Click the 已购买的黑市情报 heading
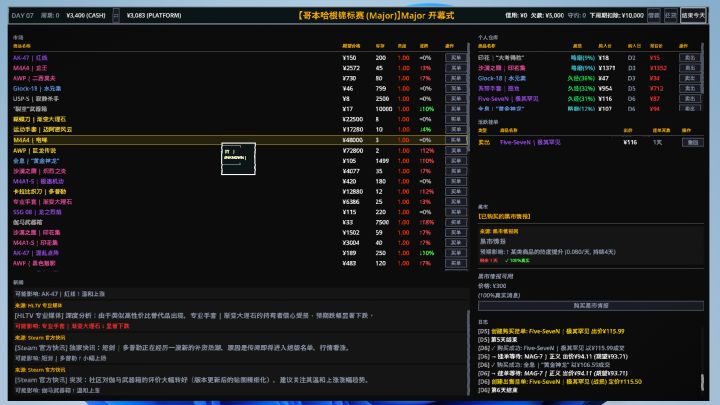 pos(504,216)
